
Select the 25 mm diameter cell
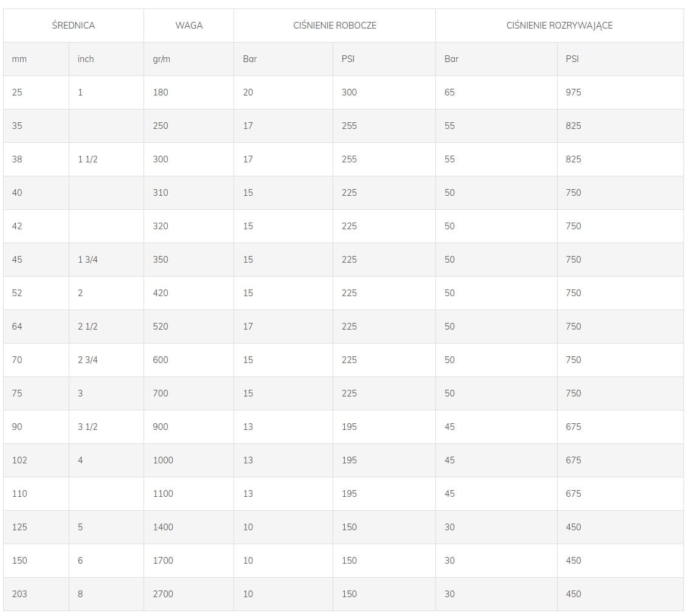[36, 92]
